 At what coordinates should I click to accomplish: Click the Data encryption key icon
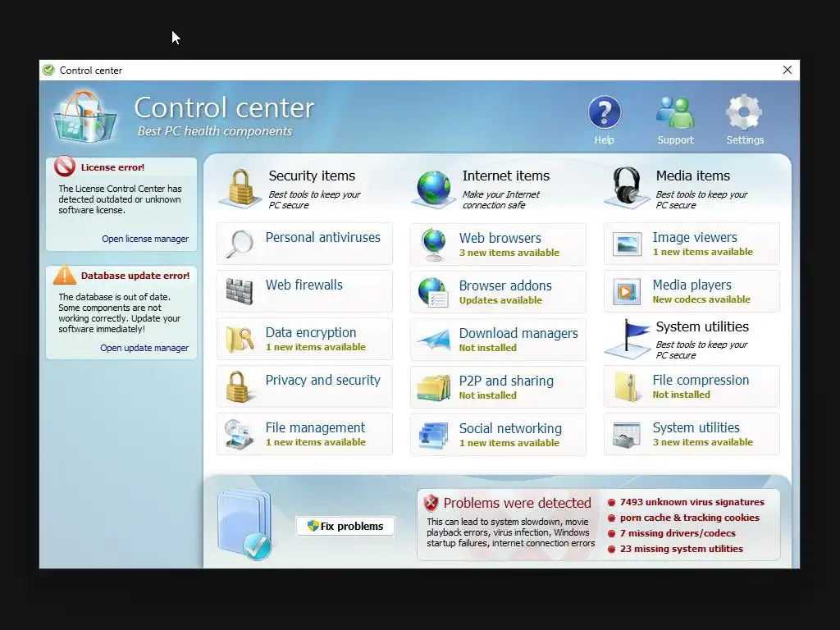[240, 339]
